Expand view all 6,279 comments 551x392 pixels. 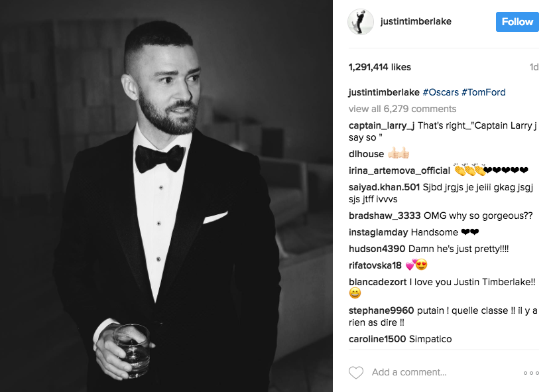click(x=402, y=109)
